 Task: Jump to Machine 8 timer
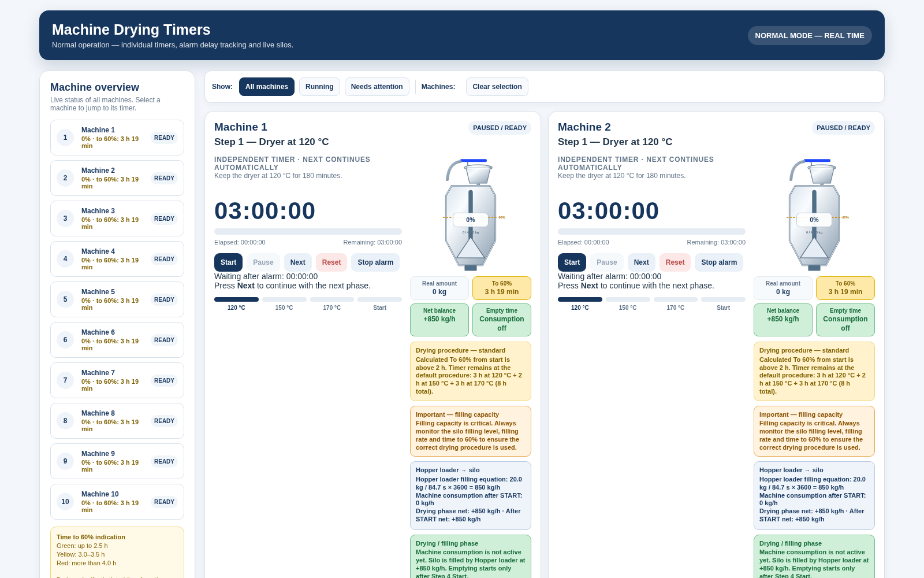click(x=117, y=421)
